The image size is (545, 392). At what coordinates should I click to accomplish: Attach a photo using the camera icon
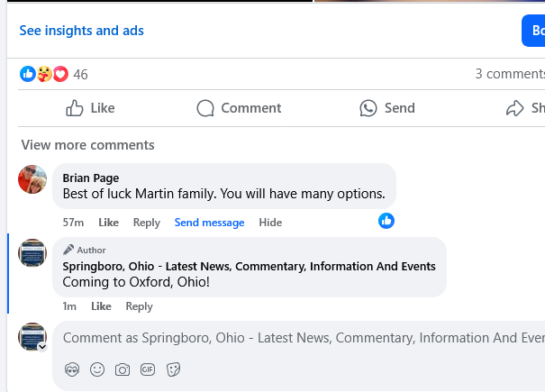[123, 369]
